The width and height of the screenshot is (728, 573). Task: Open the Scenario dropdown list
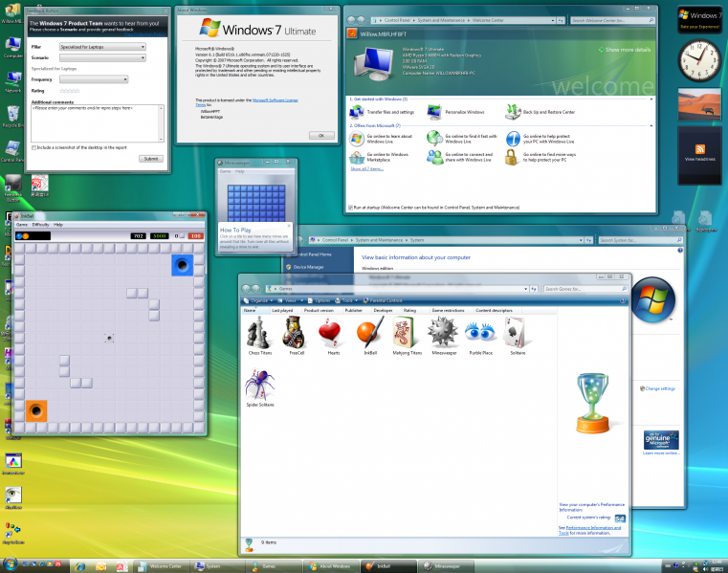pyautogui.click(x=101, y=57)
